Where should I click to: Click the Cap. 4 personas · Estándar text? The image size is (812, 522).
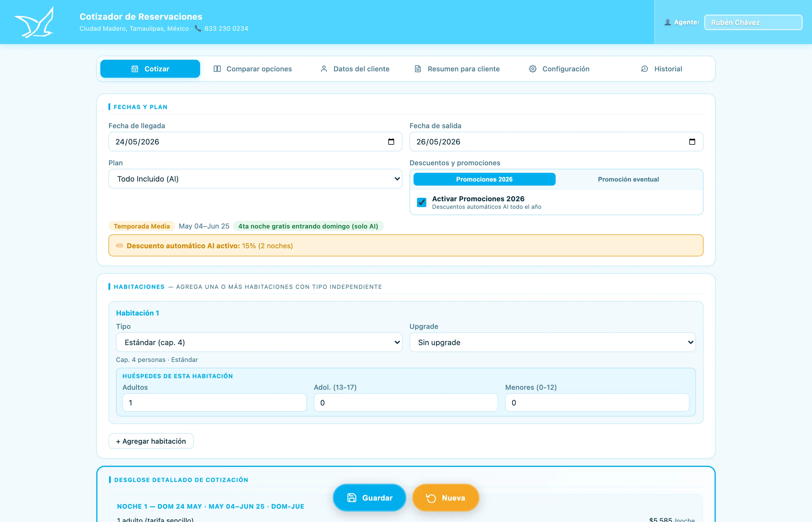(157, 360)
